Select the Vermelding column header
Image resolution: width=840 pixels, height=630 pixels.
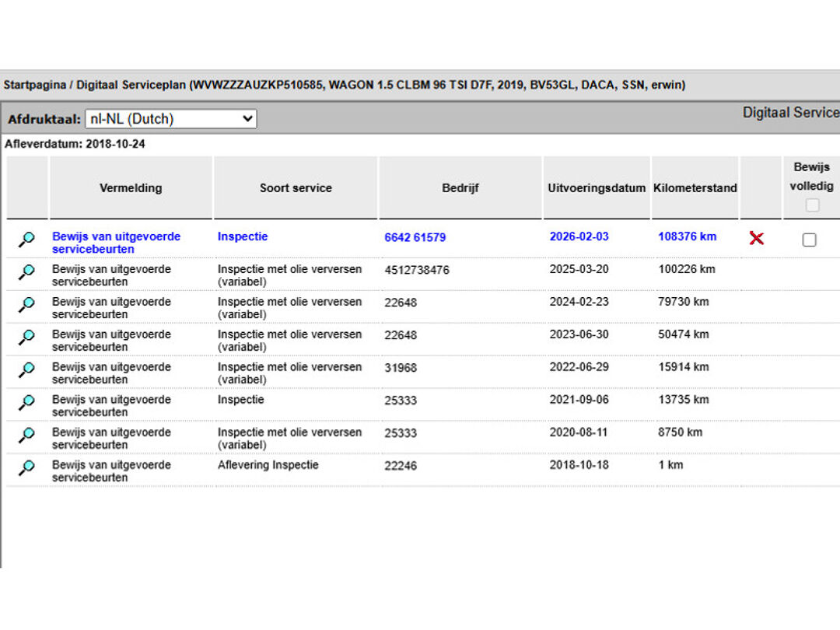point(131,187)
